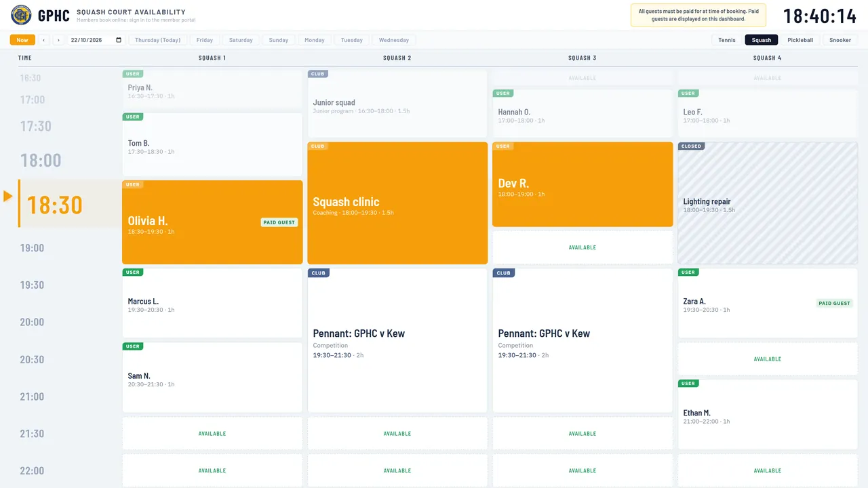Open the date picker calendar icon
The width and height of the screenshot is (868, 488).
point(119,40)
